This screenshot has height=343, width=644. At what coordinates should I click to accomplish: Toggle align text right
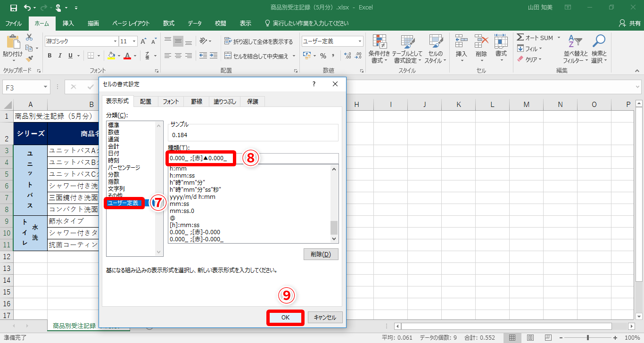tap(189, 56)
